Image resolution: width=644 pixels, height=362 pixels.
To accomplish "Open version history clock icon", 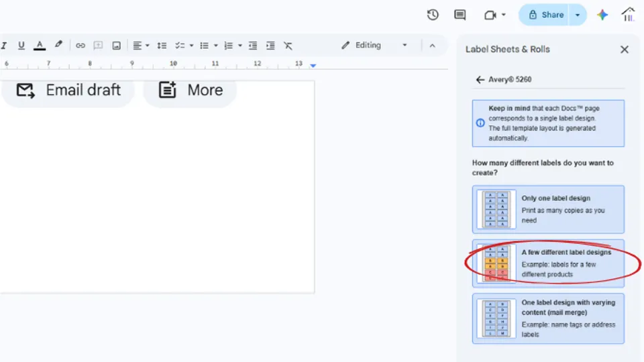I will click(x=433, y=15).
